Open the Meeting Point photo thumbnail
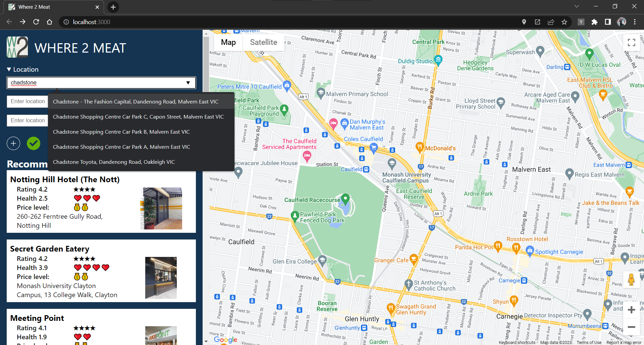The image size is (644, 345). click(x=161, y=335)
